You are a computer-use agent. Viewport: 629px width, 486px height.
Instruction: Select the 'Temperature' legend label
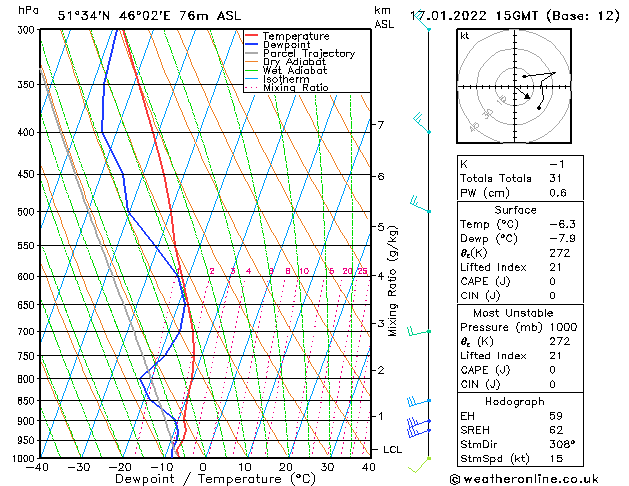pos(296,36)
